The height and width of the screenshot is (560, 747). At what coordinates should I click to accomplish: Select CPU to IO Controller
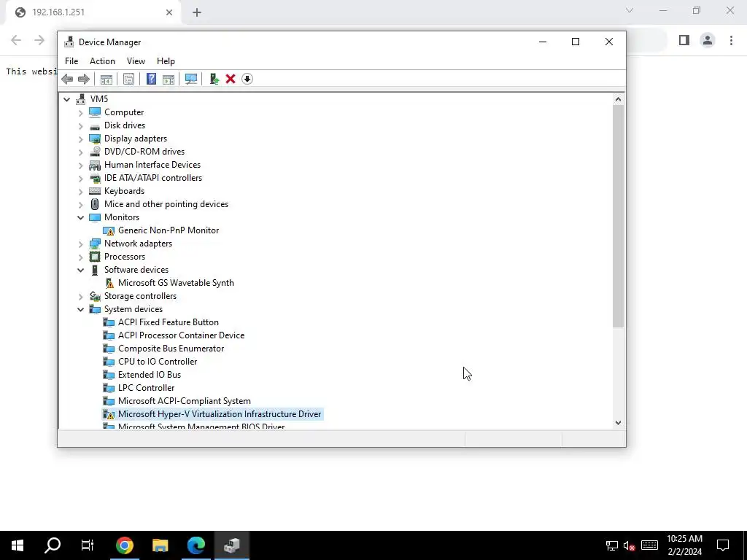158,362
